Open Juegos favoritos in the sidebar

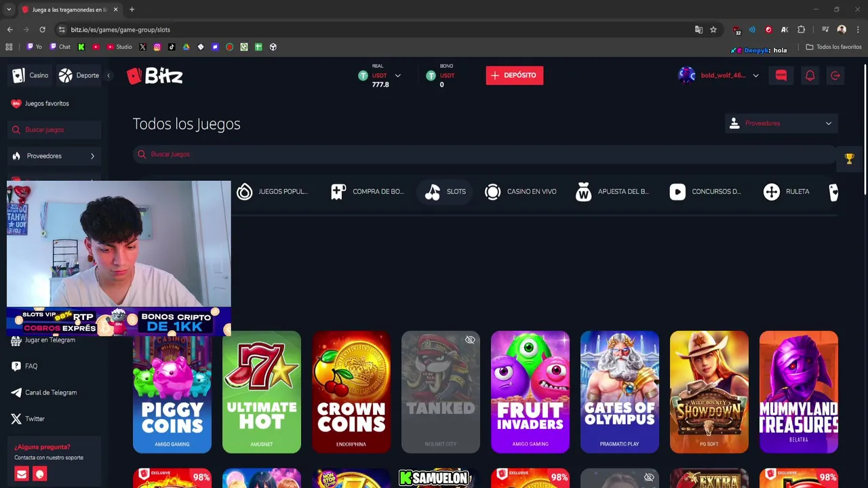click(x=41, y=103)
